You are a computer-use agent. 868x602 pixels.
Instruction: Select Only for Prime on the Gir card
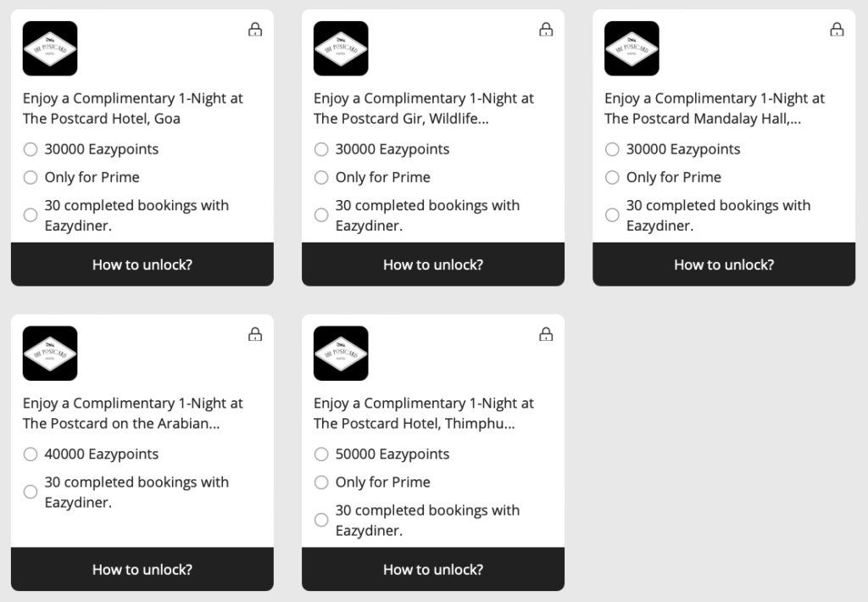(321, 177)
